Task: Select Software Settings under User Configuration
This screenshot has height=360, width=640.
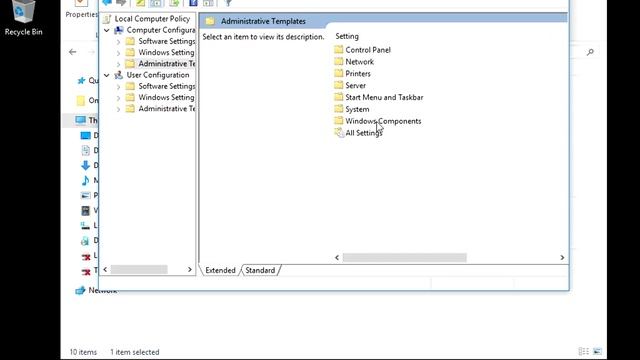Action: pos(167,86)
